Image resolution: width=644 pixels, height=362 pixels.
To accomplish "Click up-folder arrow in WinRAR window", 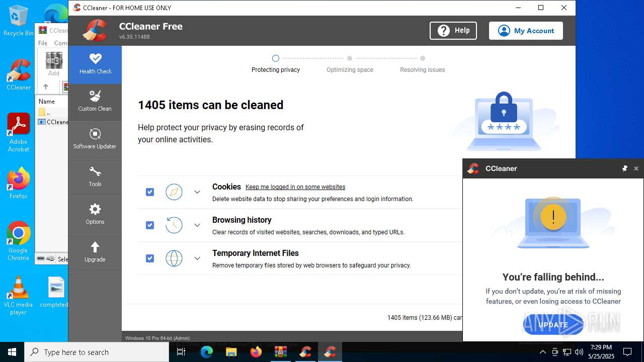I will pyautogui.click(x=46, y=87).
